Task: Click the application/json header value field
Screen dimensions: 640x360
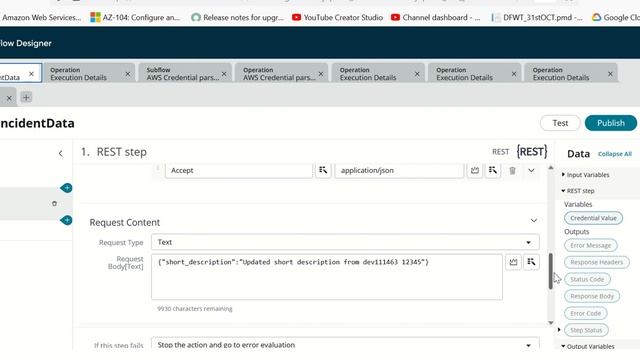Action: click(399, 170)
